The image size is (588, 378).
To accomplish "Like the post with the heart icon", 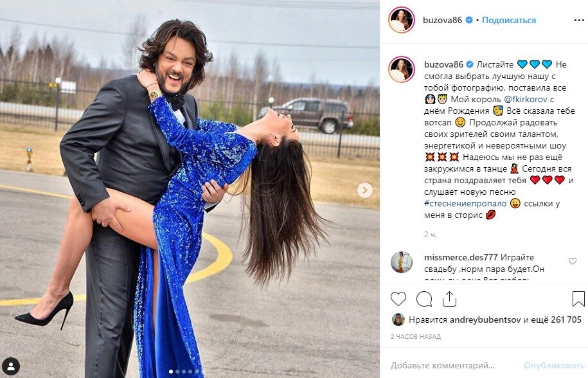I will [398, 299].
